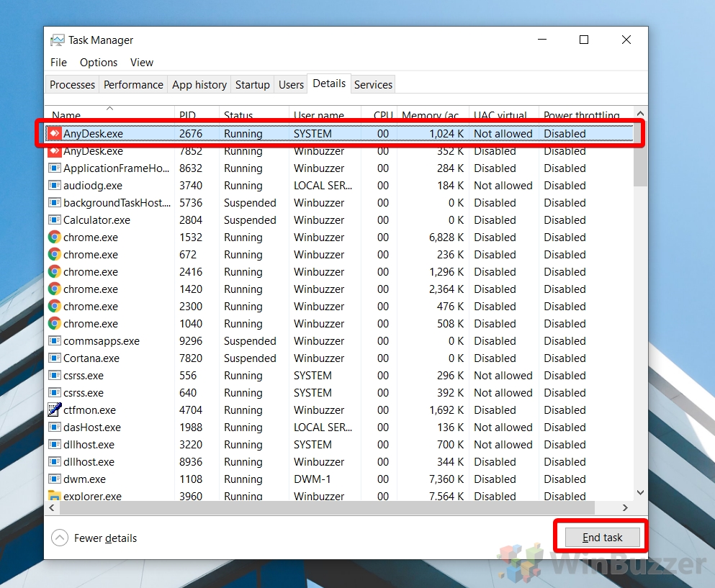Click LOCAL SER... user in the dasHost.exe row
The image size is (715, 588).
point(323,428)
